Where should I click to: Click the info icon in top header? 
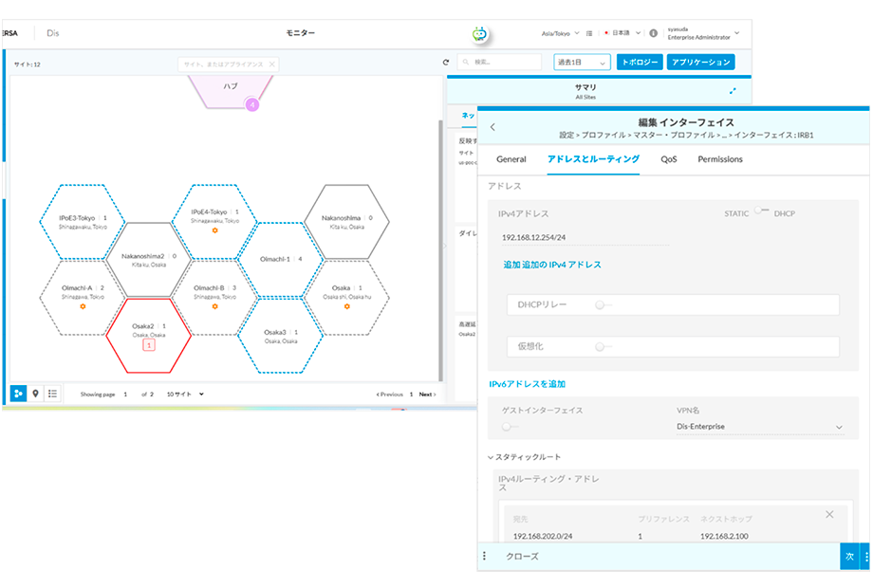click(x=654, y=33)
